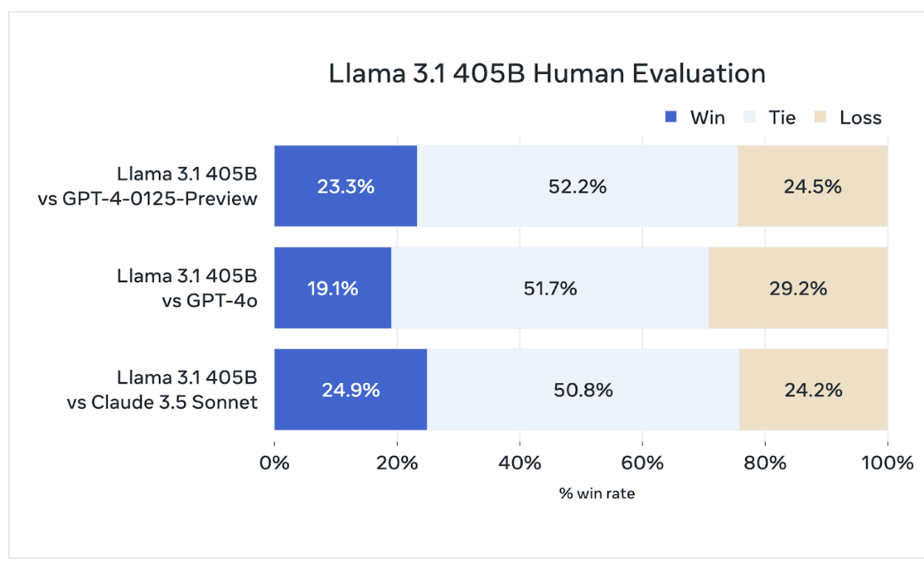Select the 24.5% loss bar segment
Viewport: 924px width, 572px height.
pos(812,186)
